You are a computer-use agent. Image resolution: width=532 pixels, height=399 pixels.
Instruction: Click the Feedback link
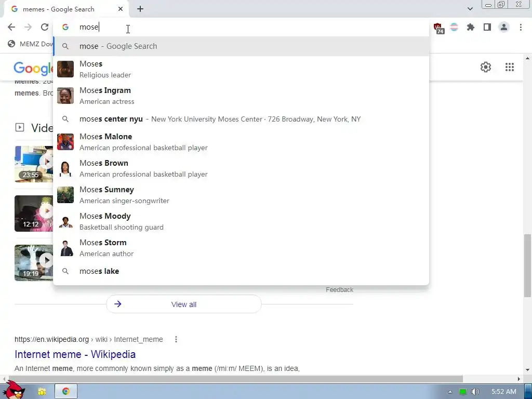(x=339, y=290)
